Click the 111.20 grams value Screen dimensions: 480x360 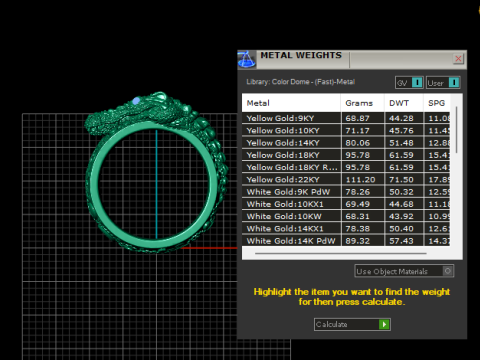(360, 180)
